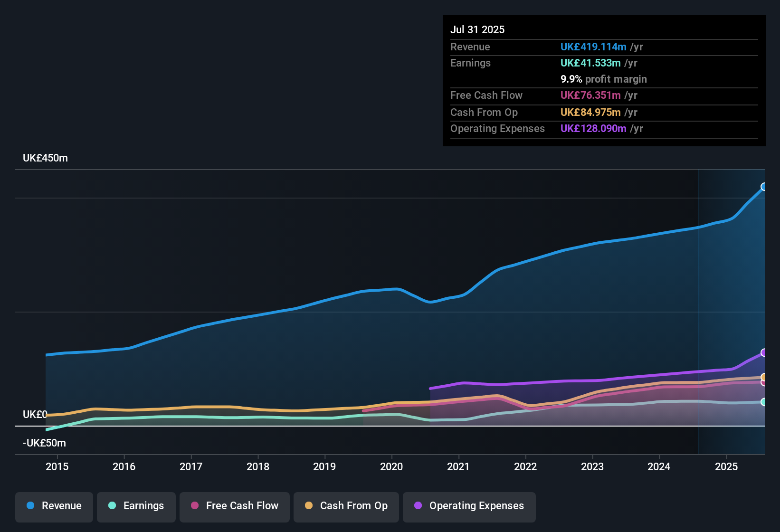The width and height of the screenshot is (780, 532).
Task: Select the orange Cash From Op legend dot
Action: (309, 506)
